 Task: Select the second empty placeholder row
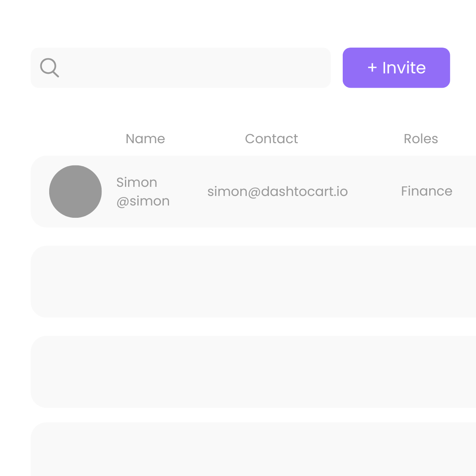tap(253, 282)
